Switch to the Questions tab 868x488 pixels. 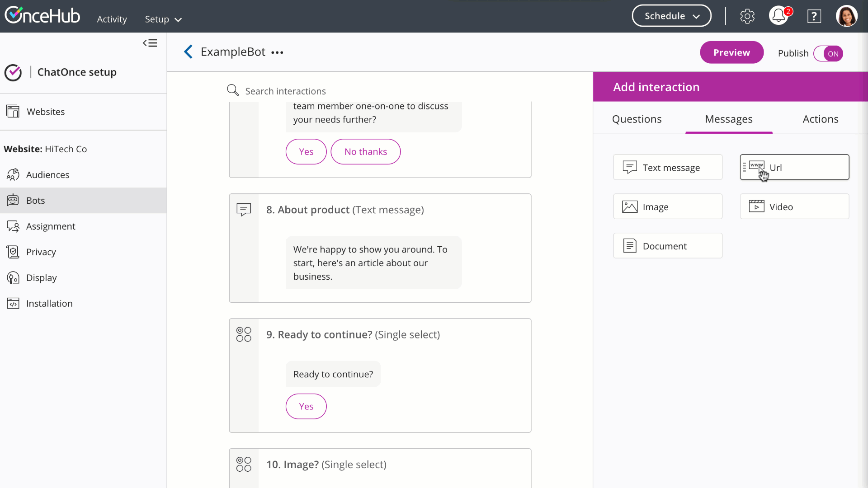(637, 119)
